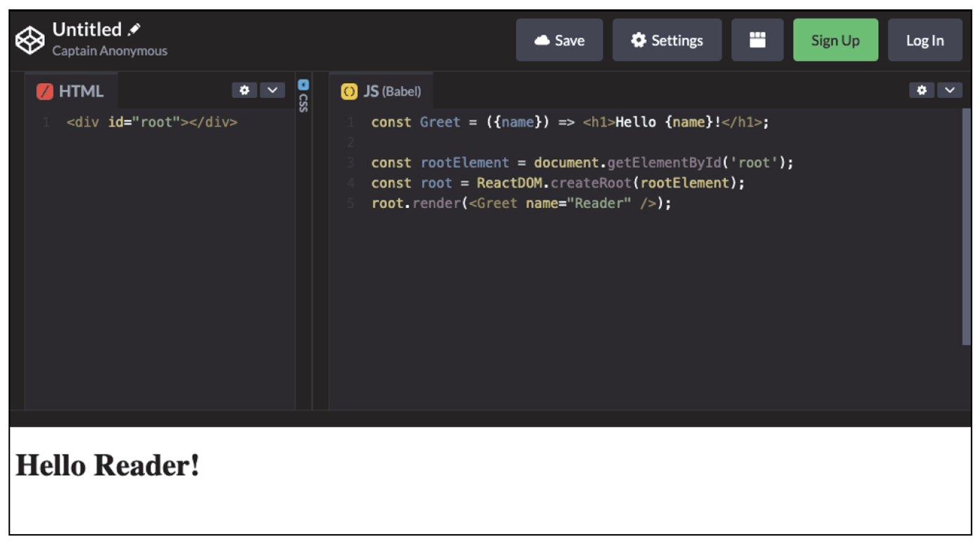This screenshot has width=980, height=546.
Task: Click the green Sign Up button
Action: tap(835, 39)
